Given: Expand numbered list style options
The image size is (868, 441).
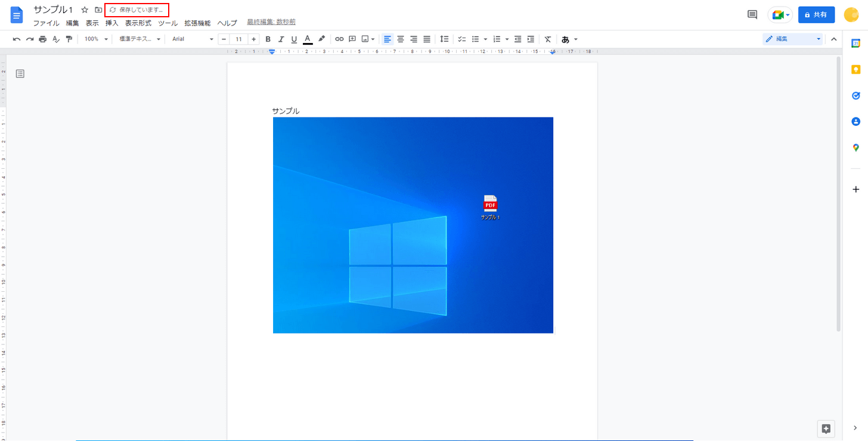Looking at the screenshot, I should (507, 39).
